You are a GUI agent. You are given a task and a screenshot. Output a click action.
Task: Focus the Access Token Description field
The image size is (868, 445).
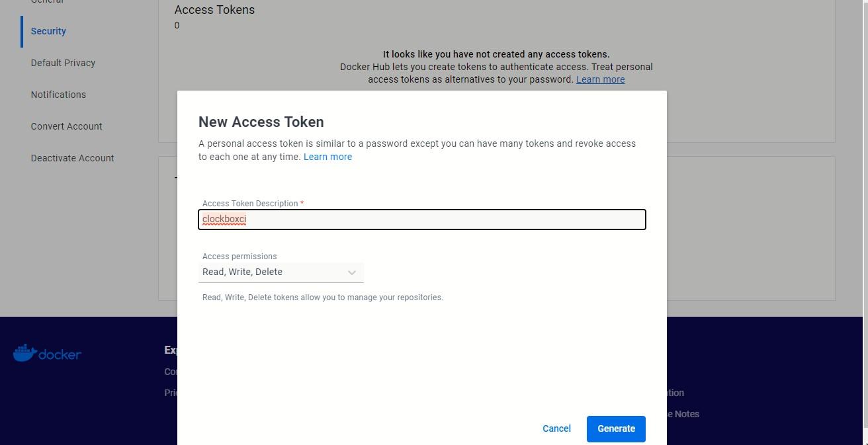click(x=422, y=220)
